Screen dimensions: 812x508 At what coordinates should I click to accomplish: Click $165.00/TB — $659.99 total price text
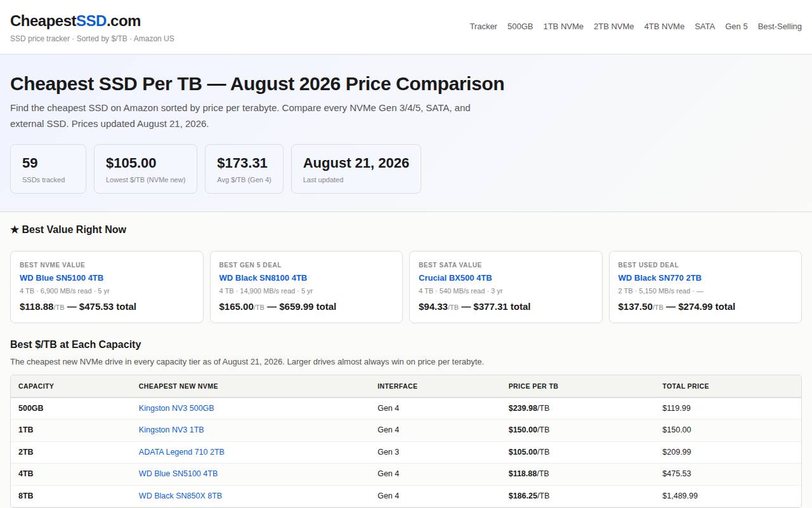click(278, 307)
